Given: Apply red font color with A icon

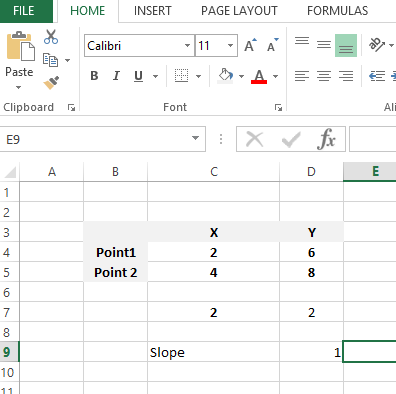Looking at the screenshot, I should [259, 76].
